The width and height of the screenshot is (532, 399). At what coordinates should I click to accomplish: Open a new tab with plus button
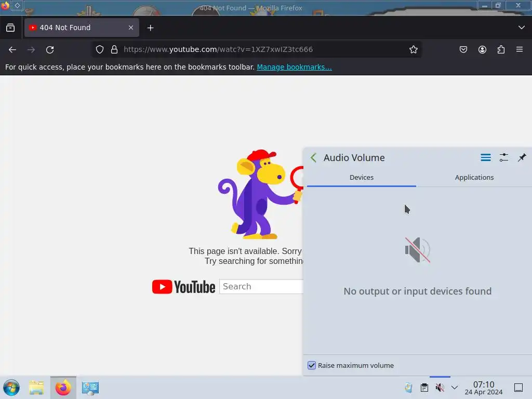[x=150, y=28]
